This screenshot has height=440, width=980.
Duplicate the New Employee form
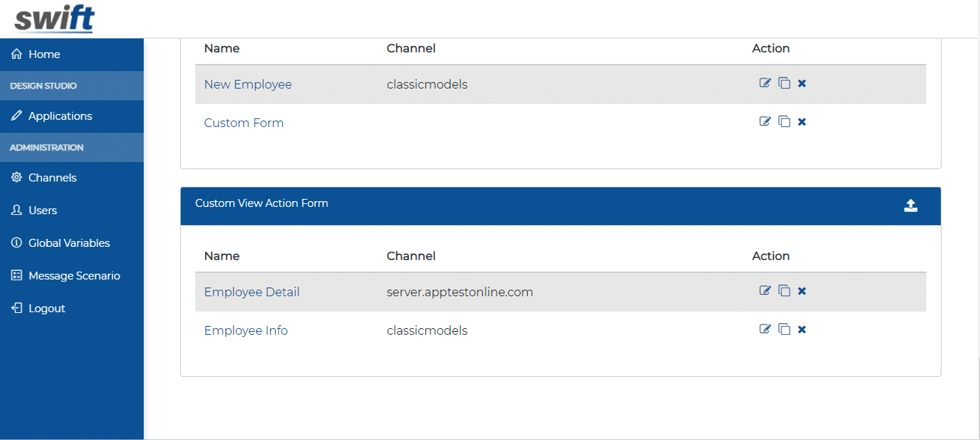pos(784,83)
